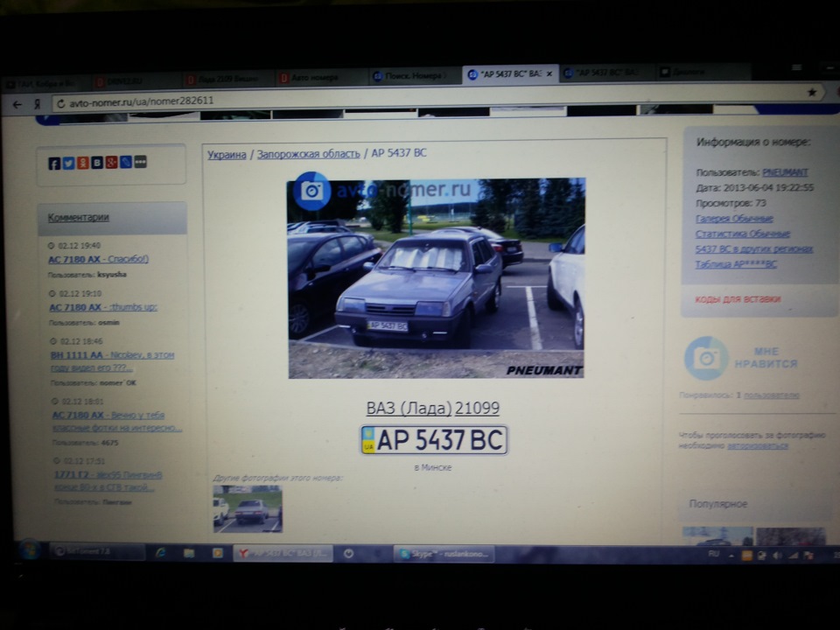Open the 'ВАЗ (Лада)' make link
The height and width of the screenshot is (630, 840).
[x=409, y=409]
